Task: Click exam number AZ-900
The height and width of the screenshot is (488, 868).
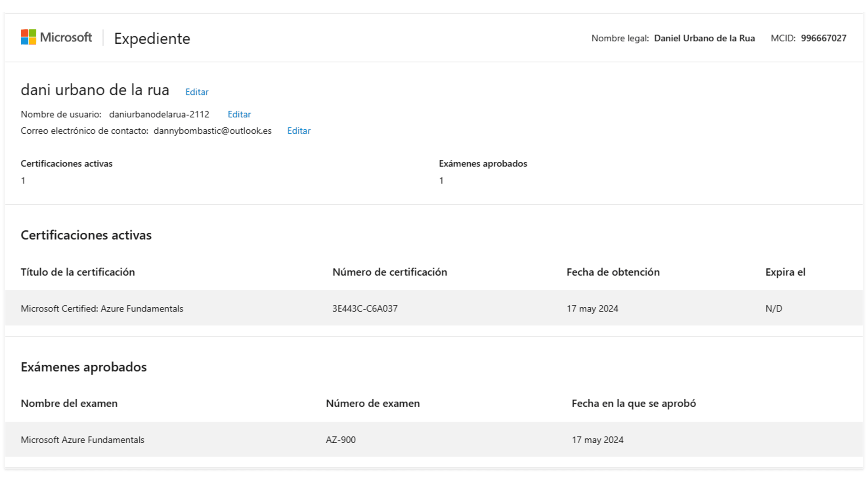Action: [x=341, y=440]
